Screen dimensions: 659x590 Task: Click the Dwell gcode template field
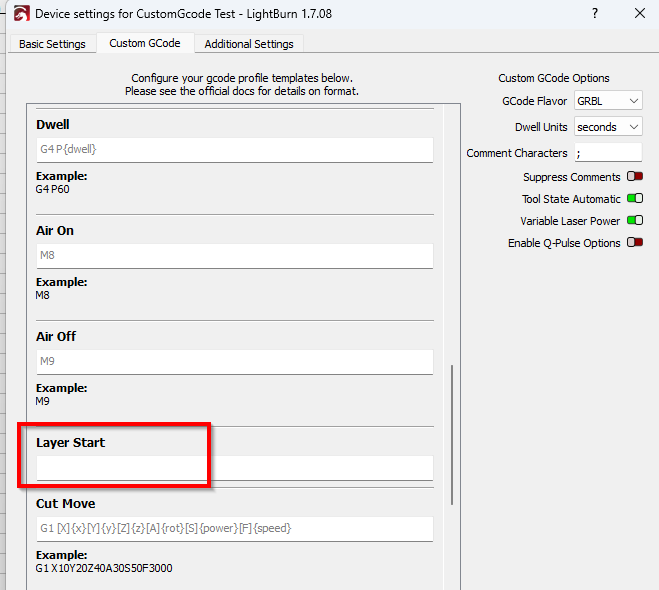click(235, 150)
